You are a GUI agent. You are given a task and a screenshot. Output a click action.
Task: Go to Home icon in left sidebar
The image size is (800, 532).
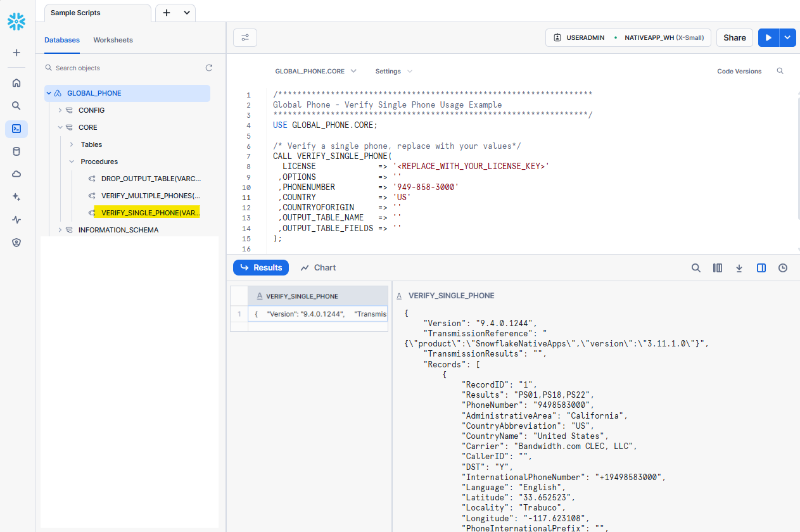coord(16,82)
